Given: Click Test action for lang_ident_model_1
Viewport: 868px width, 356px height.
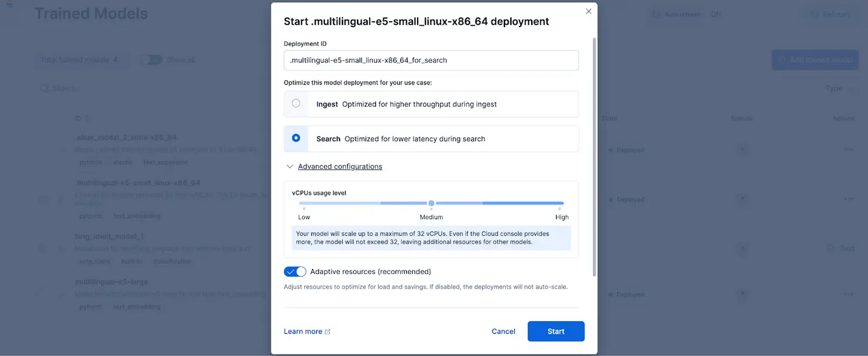Looking at the screenshot, I should (841, 249).
